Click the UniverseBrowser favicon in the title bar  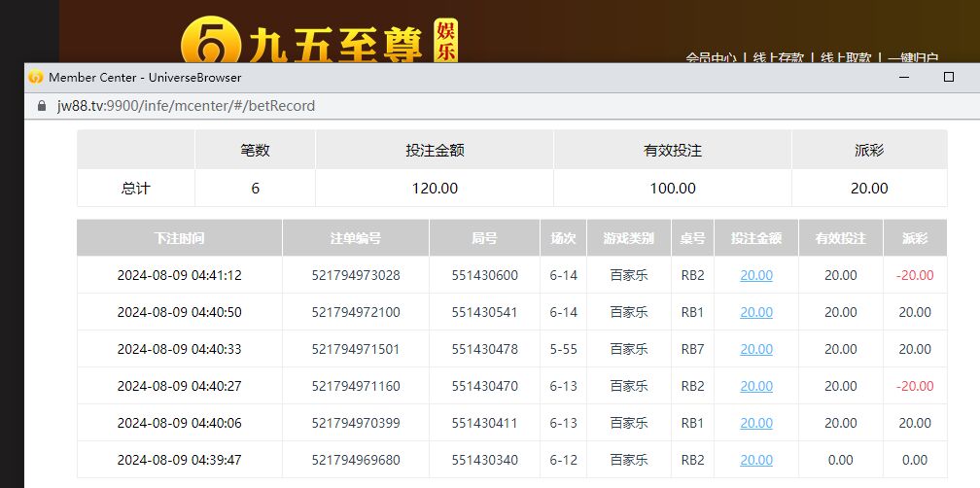coord(36,77)
